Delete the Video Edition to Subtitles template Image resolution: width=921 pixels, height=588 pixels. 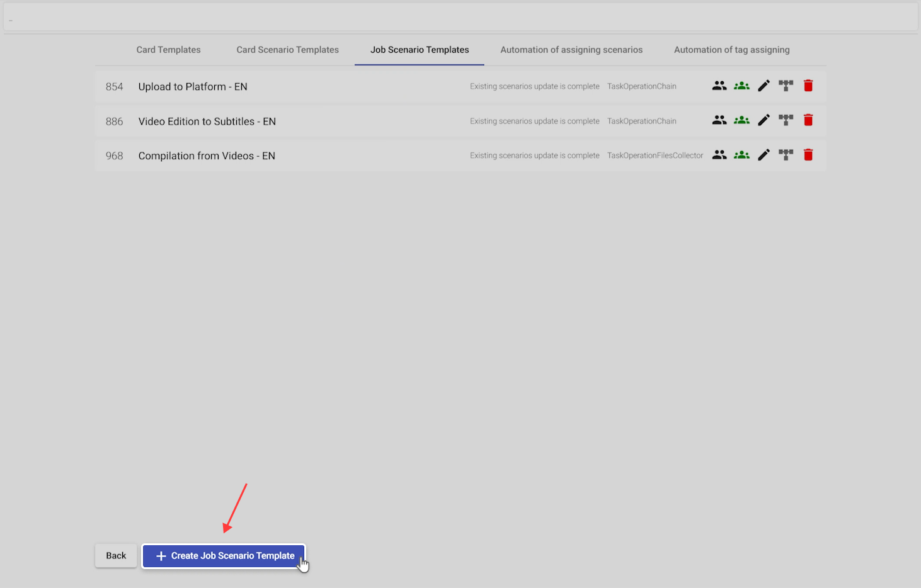pos(808,120)
